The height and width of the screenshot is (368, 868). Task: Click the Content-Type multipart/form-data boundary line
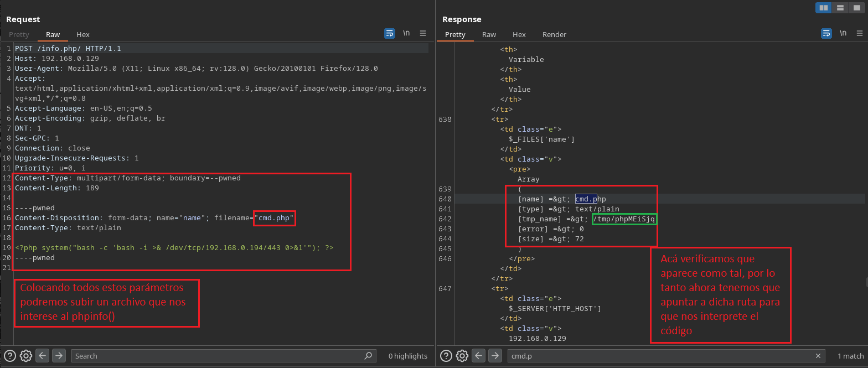[128, 178]
